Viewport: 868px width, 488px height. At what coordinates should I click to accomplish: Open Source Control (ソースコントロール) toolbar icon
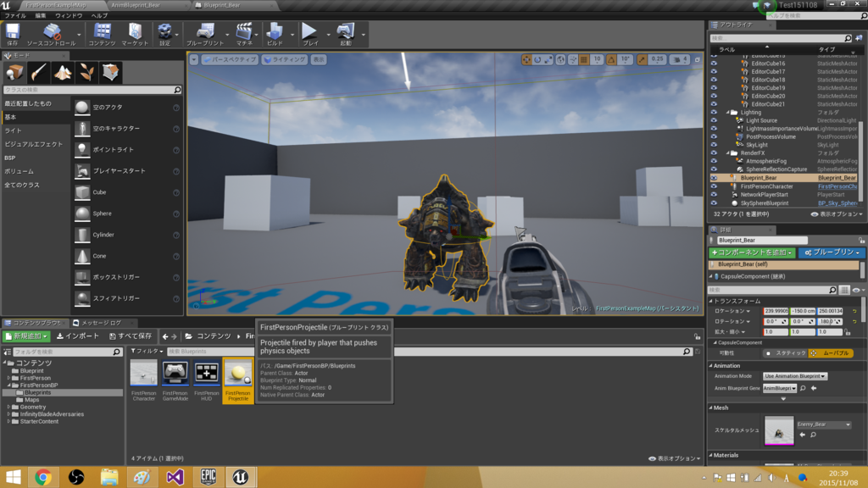52,34
